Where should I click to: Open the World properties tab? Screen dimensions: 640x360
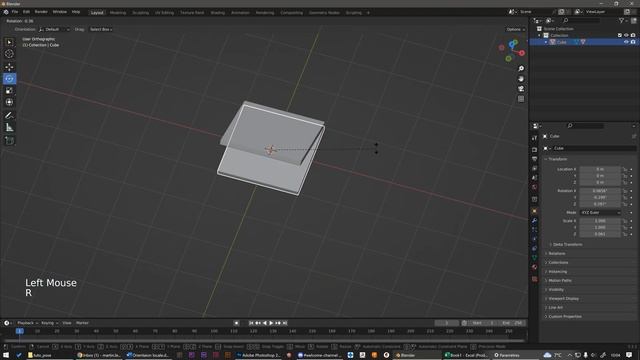coord(534,187)
